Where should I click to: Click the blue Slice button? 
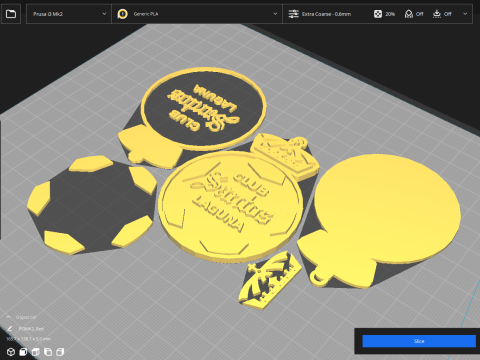tap(419, 341)
